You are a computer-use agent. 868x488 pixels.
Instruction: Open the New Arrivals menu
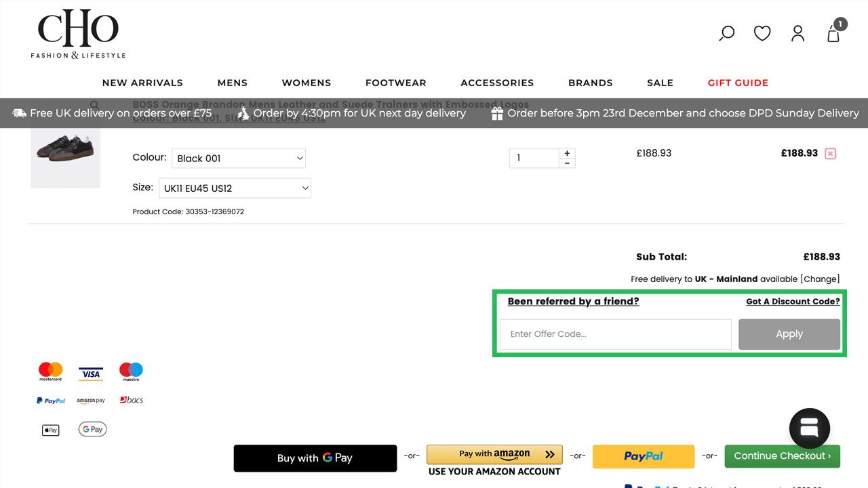142,83
